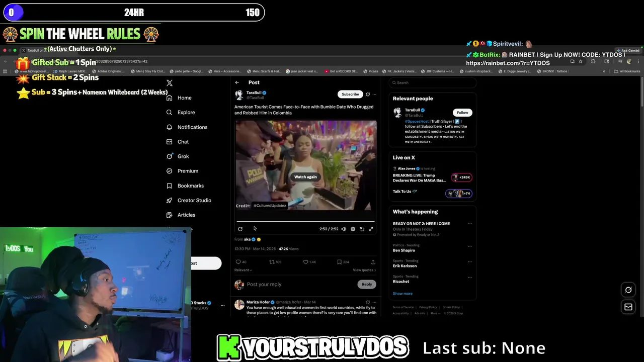Screen dimensions: 644x362
Task: Click the Home house icon
Action: coord(170,98)
